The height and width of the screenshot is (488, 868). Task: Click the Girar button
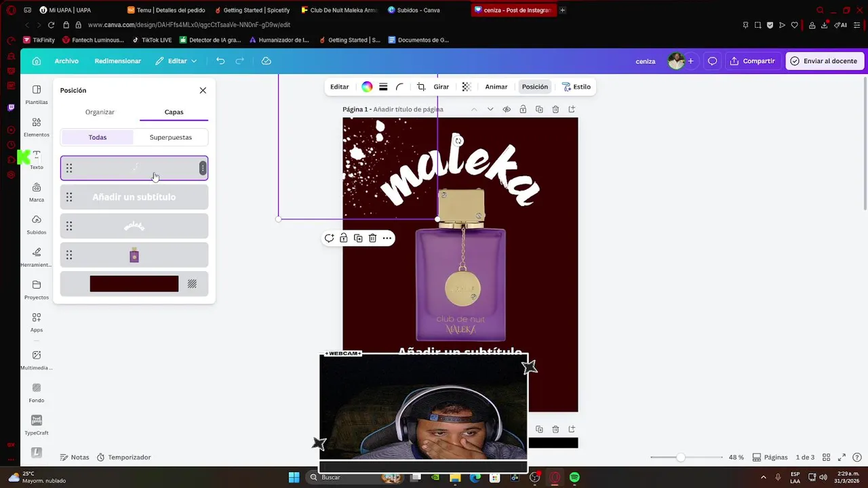point(441,87)
